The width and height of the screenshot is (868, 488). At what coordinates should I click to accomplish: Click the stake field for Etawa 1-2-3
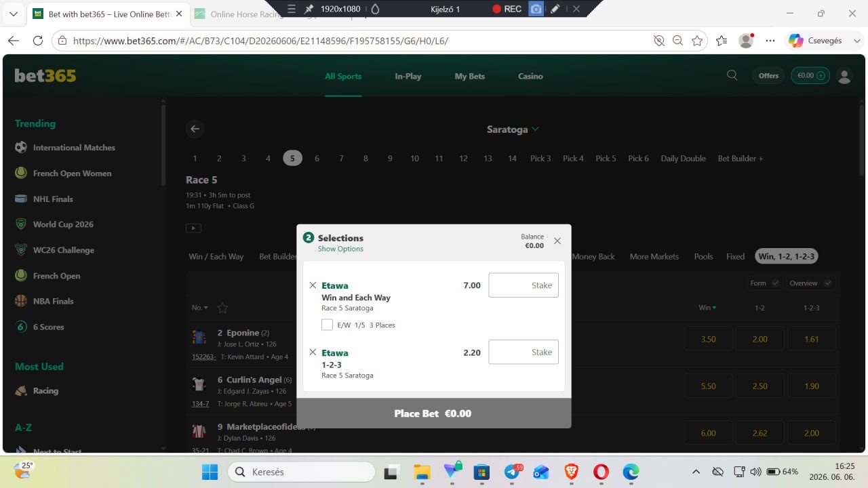[x=524, y=352]
